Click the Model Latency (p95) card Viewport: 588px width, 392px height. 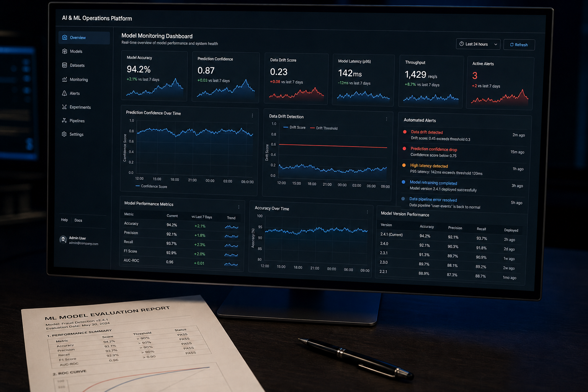[364, 80]
